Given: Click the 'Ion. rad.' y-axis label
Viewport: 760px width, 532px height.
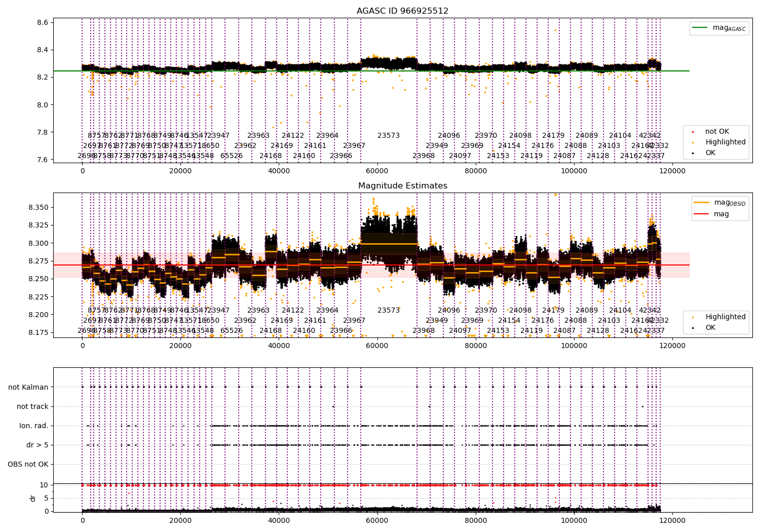Looking at the screenshot, I should [34, 426].
